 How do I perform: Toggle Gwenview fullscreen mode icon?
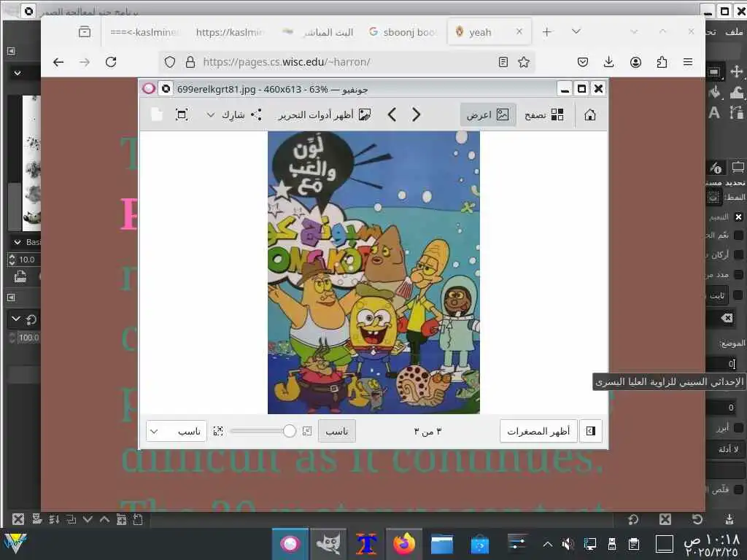pyautogui.click(x=182, y=114)
